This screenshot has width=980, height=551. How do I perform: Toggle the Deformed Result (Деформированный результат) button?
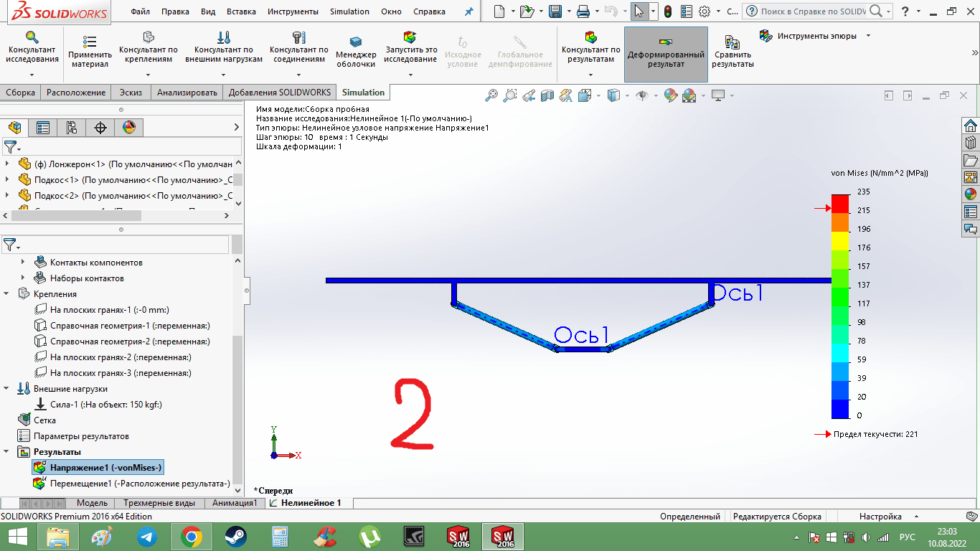(665, 55)
